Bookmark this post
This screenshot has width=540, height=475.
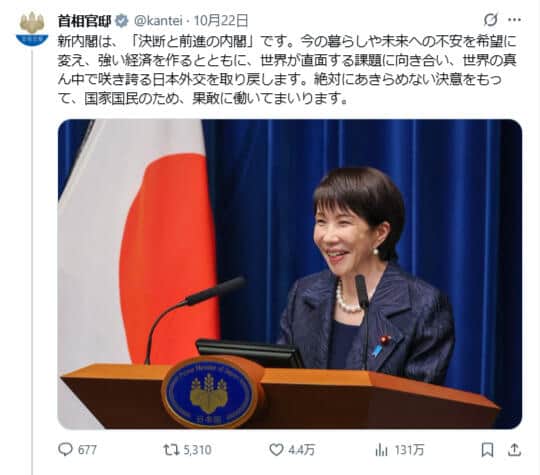coord(487,450)
